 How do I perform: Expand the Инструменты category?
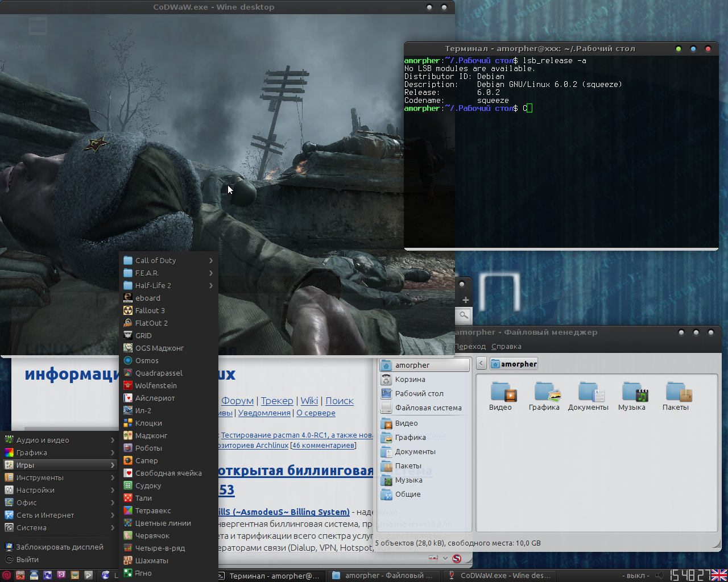pos(59,477)
